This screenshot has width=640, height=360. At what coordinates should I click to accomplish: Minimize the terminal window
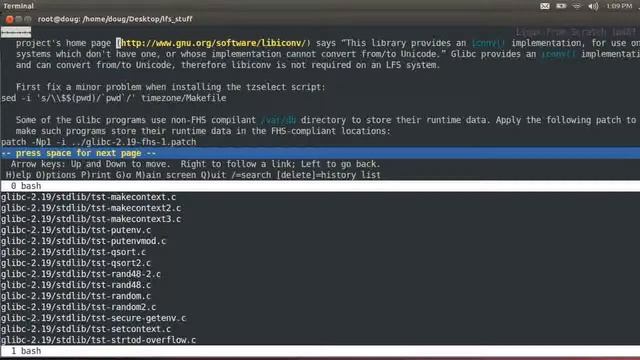[19, 19]
